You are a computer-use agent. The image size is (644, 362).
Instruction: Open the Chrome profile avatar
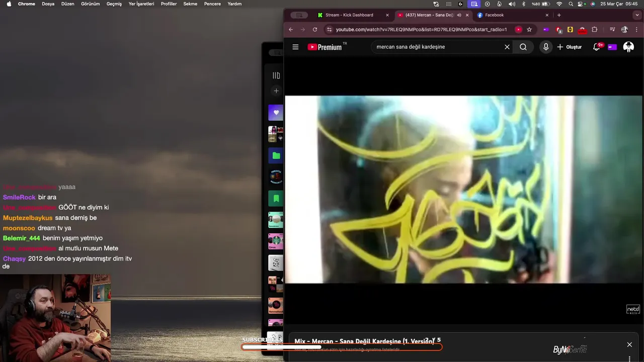pos(624,30)
